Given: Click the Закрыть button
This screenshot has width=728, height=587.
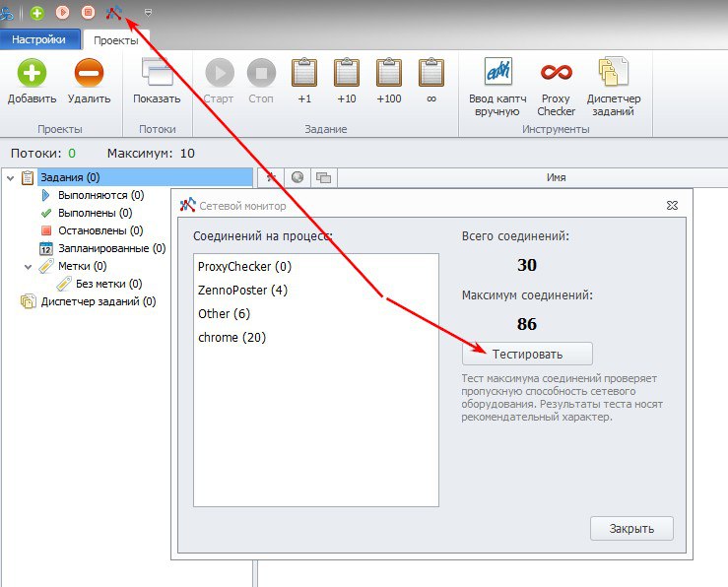Looking at the screenshot, I should pos(631,529).
